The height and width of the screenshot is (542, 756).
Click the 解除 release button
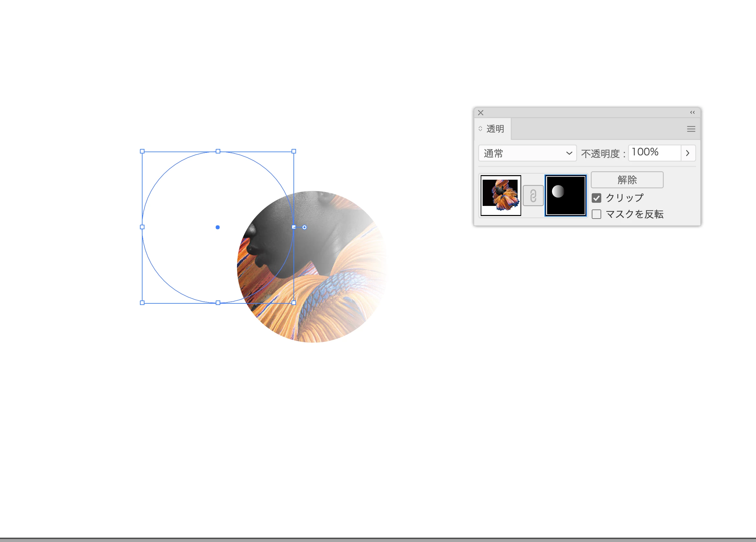(x=627, y=180)
